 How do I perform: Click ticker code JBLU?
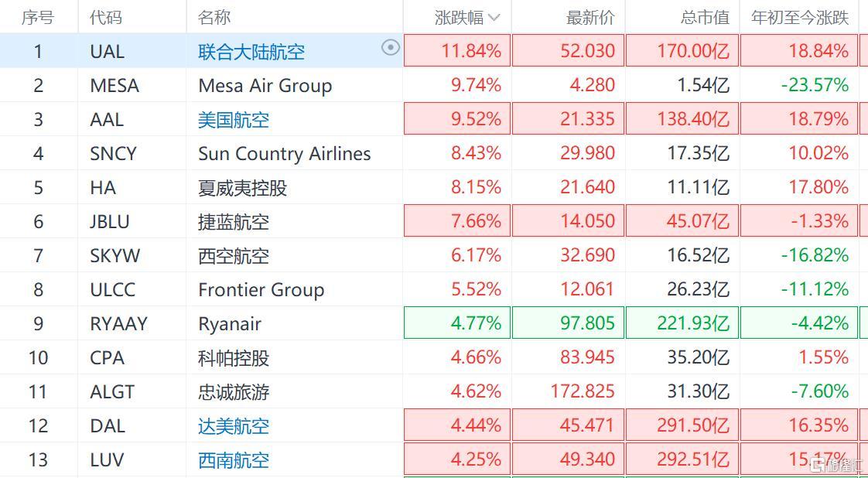[x=110, y=222]
